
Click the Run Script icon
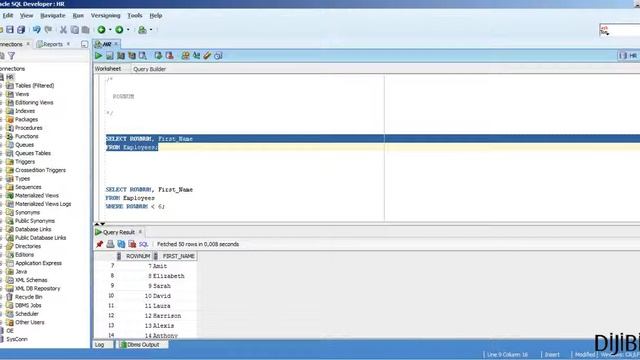click(109, 56)
